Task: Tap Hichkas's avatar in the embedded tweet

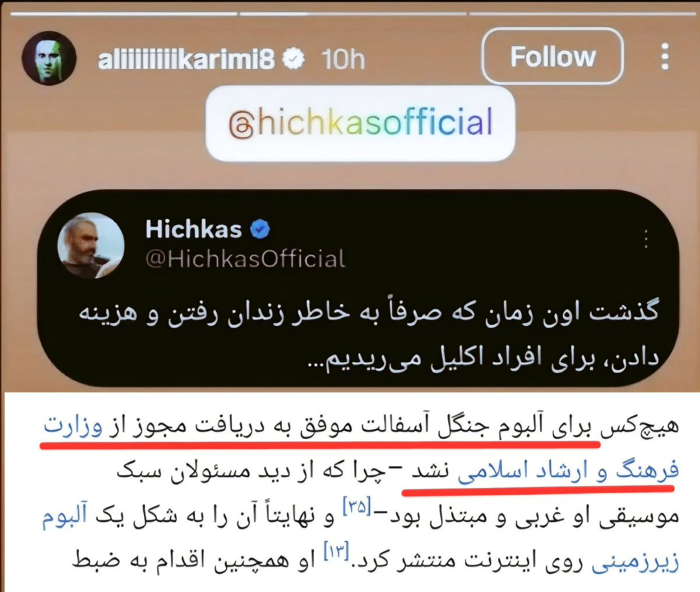Action: (91, 244)
